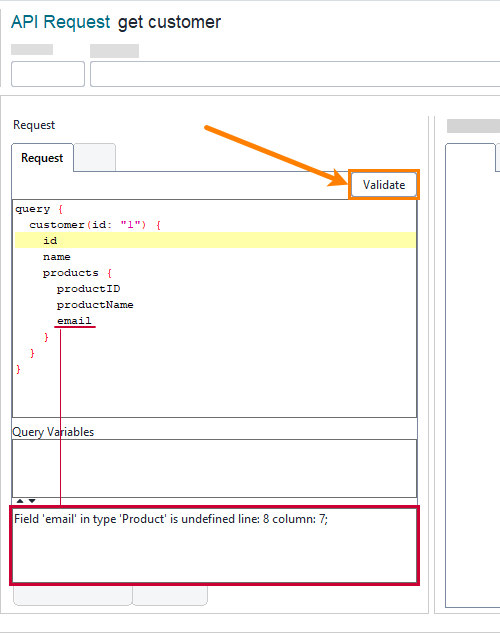500x633 pixels.
Task: Click the email undefined error message
Action: [171, 519]
